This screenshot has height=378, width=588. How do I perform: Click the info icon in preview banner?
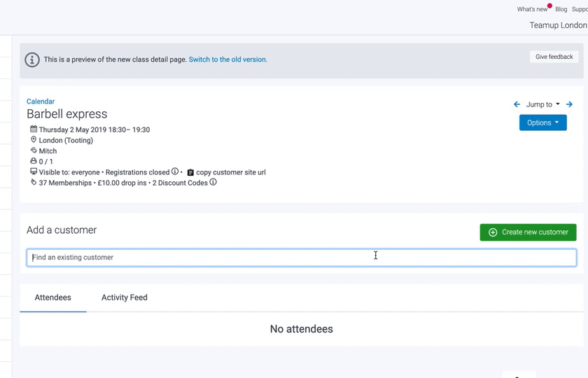[x=32, y=59]
